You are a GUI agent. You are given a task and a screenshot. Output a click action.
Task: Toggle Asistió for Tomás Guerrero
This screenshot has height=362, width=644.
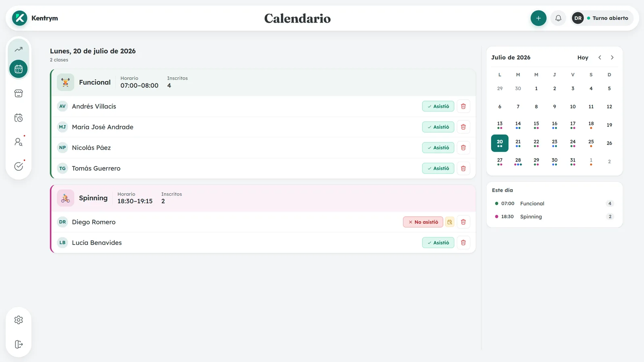[x=438, y=168]
